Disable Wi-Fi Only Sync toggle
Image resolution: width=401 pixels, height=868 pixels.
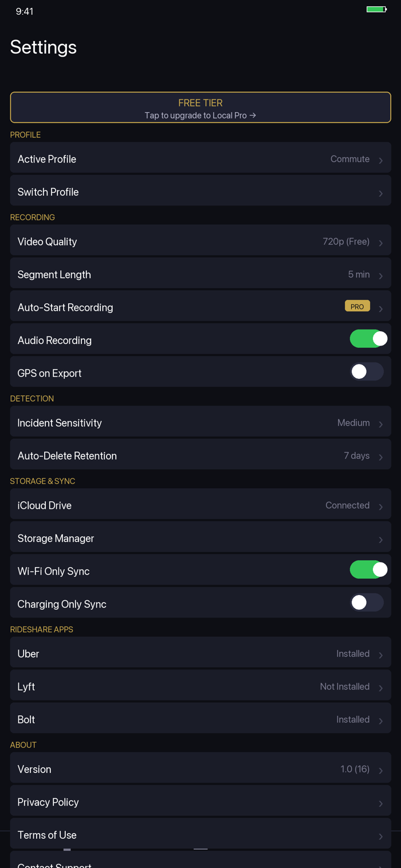[x=367, y=570]
